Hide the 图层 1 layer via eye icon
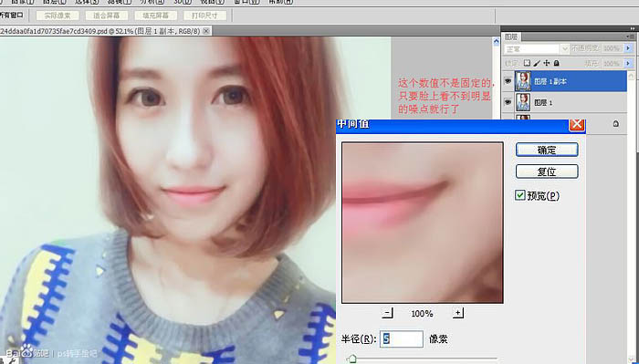Screen dimensions: 639x364 pos(508,102)
